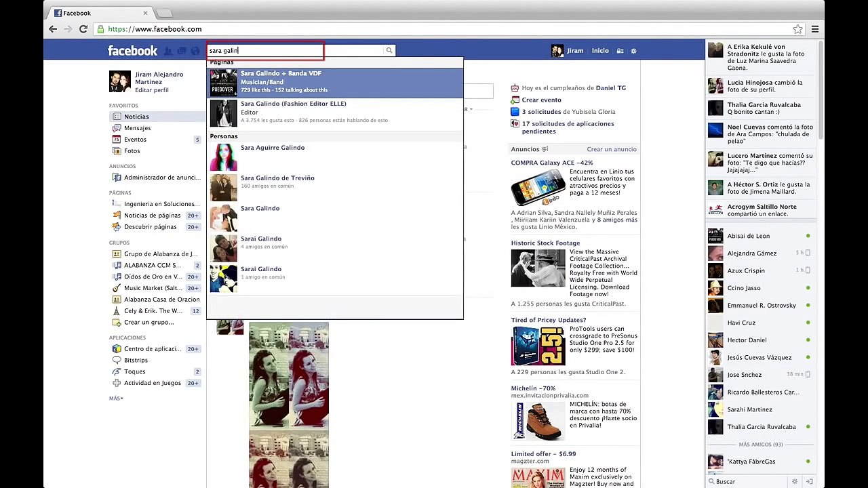The height and width of the screenshot is (488, 868).
Task: Select Sara Galindo + Banda VDF suggestion
Action: [335, 83]
